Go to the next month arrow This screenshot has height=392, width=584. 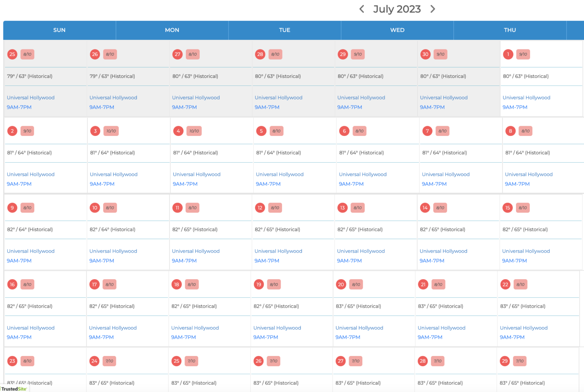tap(433, 9)
